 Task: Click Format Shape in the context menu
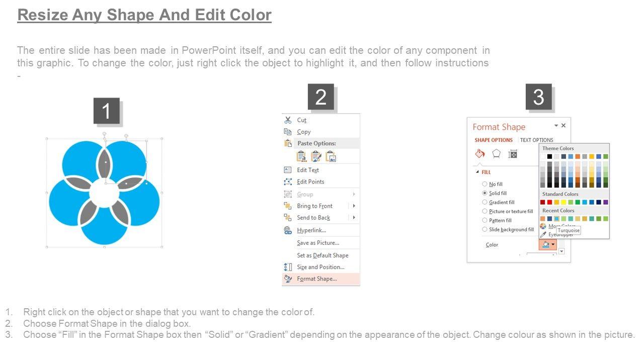316,279
